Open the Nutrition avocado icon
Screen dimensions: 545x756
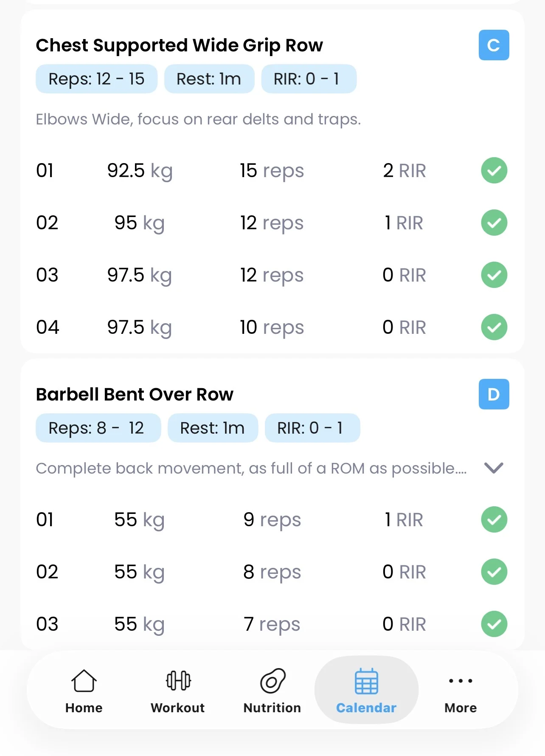[x=272, y=681]
